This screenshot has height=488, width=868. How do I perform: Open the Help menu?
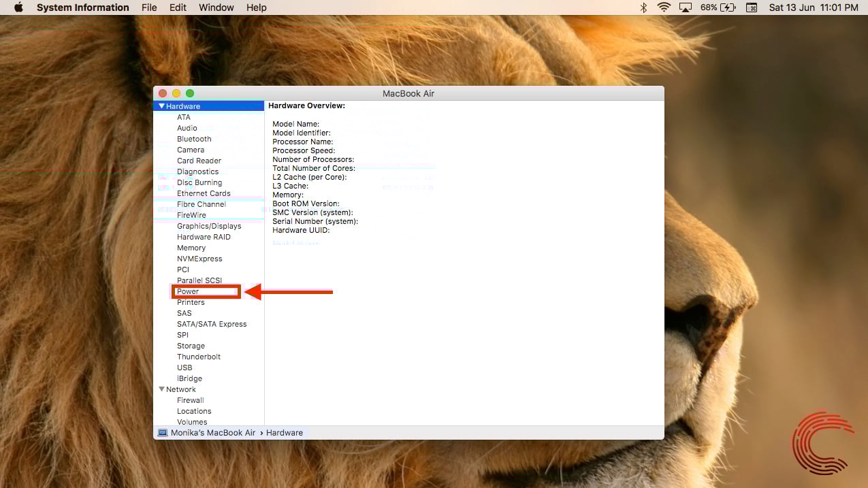click(x=256, y=7)
